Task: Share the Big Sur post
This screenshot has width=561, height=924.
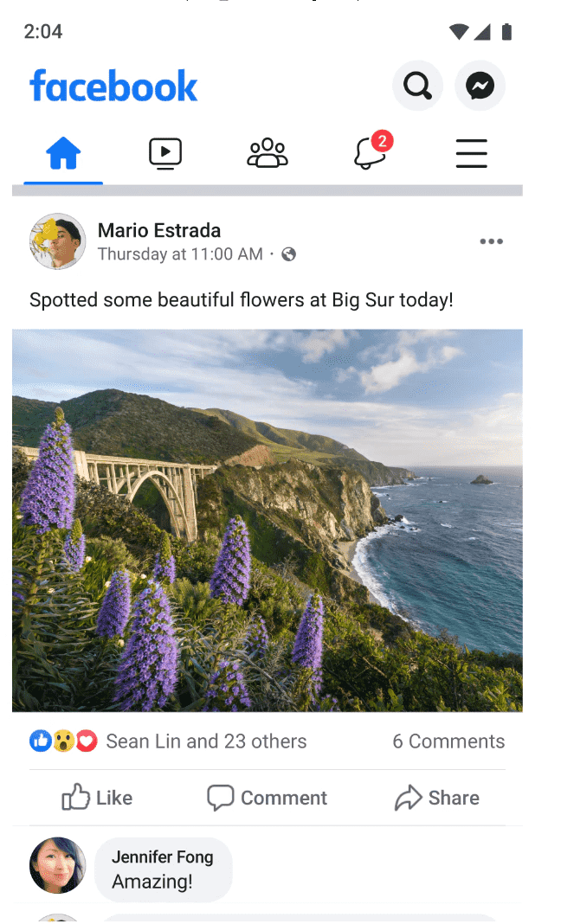Action: (437, 798)
